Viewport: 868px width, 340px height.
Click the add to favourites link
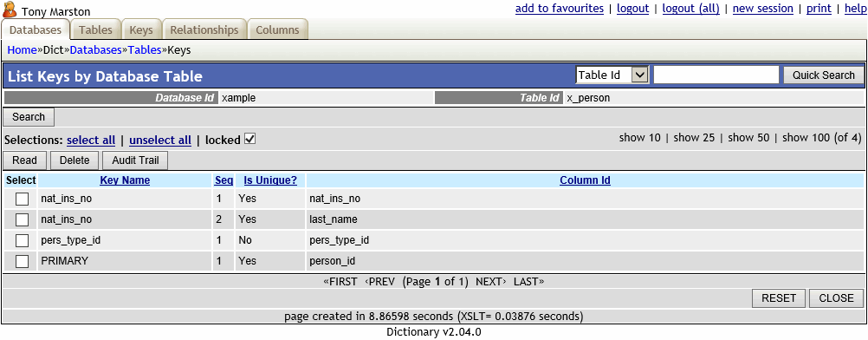point(559,9)
